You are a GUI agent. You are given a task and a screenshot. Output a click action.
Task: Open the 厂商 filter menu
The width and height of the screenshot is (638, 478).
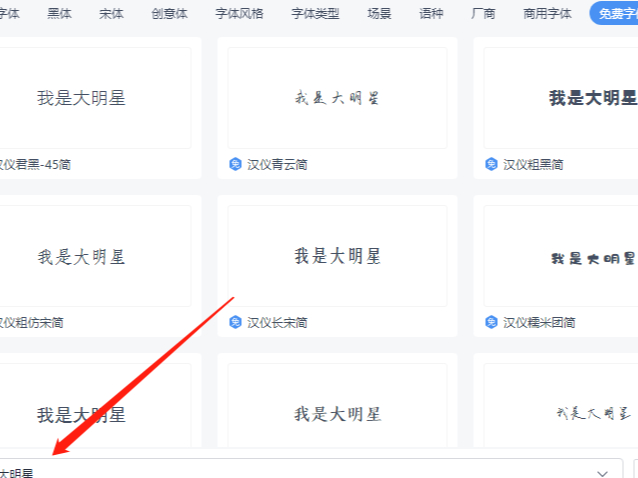(x=483, y=13)
